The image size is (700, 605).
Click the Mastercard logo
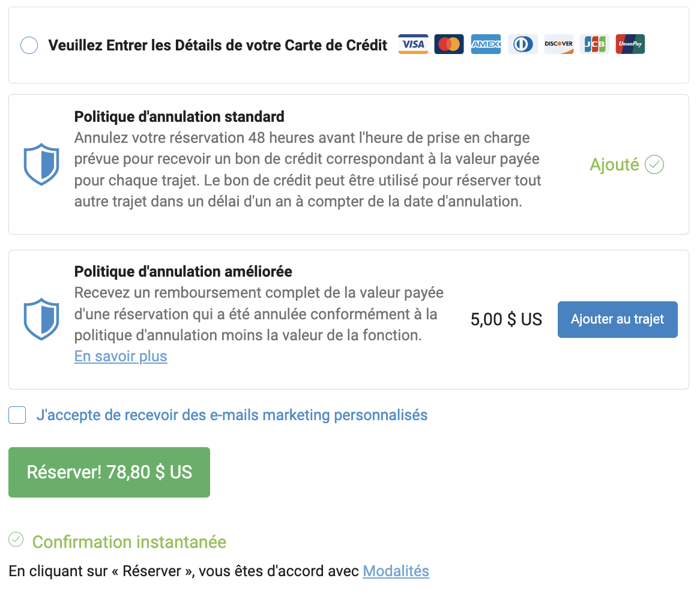click(449, 44)
